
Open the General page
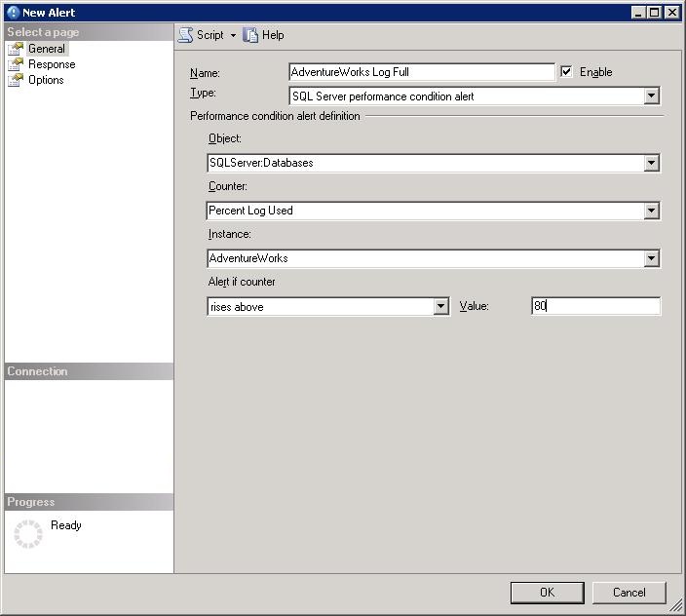click(x=47, y=49)
